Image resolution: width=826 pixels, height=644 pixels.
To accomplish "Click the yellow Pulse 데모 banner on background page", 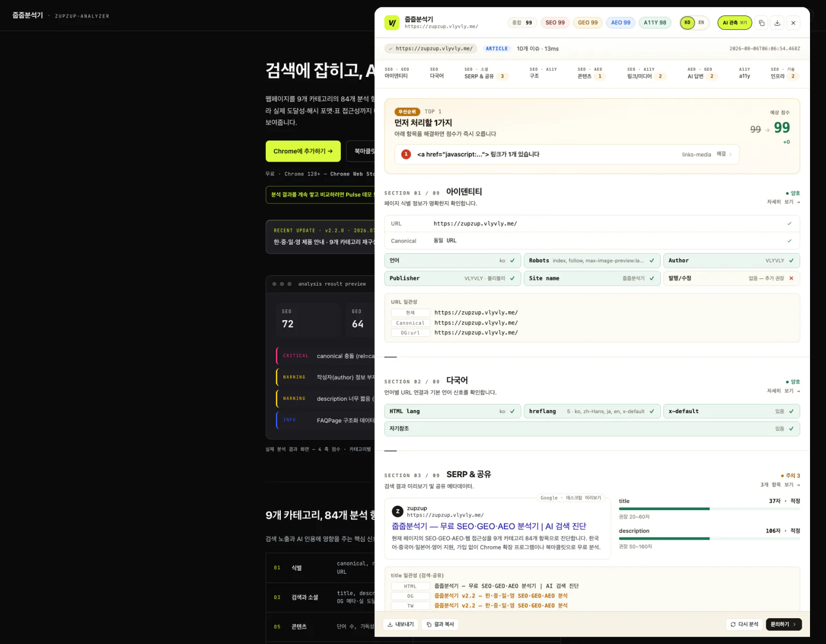I will [x=320, y=195].
